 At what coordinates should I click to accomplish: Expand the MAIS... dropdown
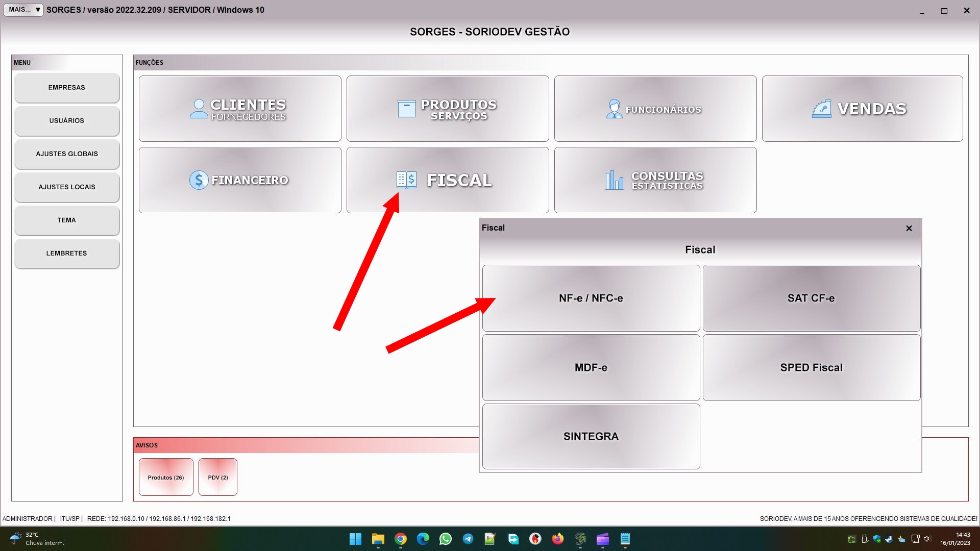click(23, 10)
